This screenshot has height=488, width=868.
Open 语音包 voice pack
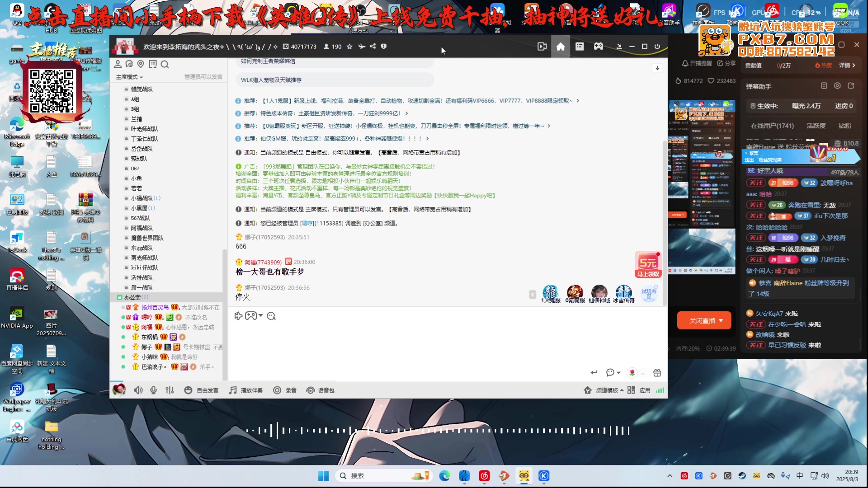pos(320,390)
